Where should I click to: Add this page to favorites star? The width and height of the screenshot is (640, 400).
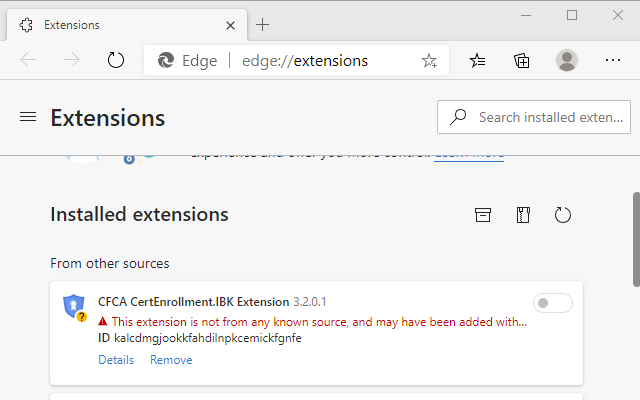tap(429, 60)
